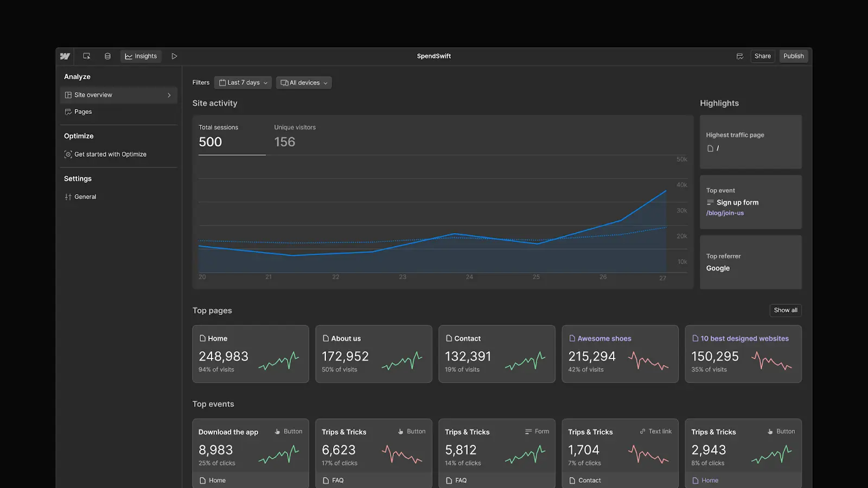The image size is (868, 488).
Task: Switch to the Insights tab
Action: (141, 56)
